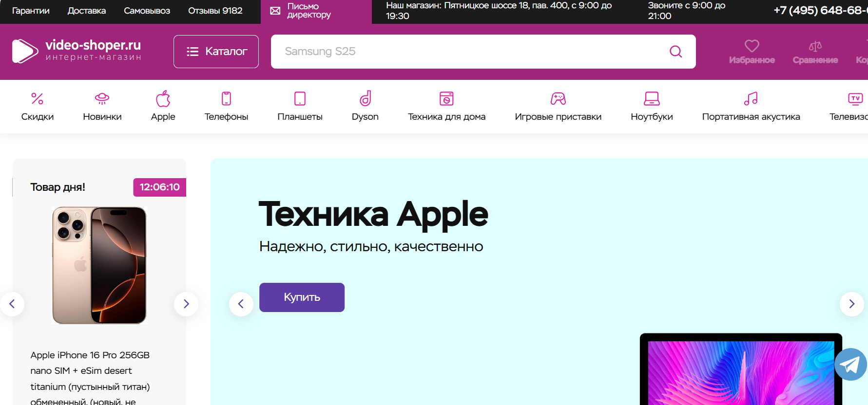
Task: Open the Скидки percent category
Action: pyautogui.click(x=38, y=99)
